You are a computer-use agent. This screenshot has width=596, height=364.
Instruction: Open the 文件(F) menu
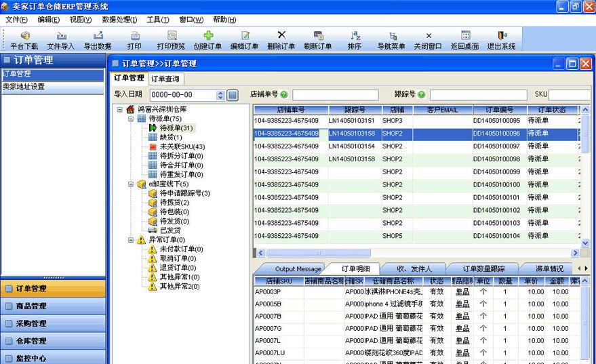16,20
